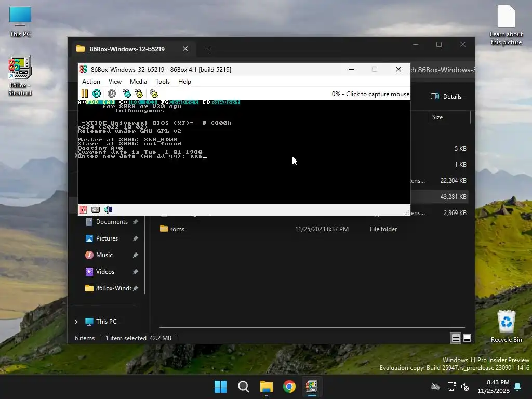This screenshot has width=532, height=399.
Task: Click the Explorer horizontal scrollbar
Action: tap(312, 328)
